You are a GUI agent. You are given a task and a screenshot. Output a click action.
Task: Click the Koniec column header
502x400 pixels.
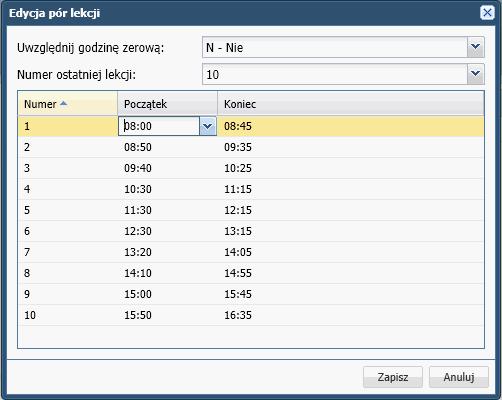[351, 104]
